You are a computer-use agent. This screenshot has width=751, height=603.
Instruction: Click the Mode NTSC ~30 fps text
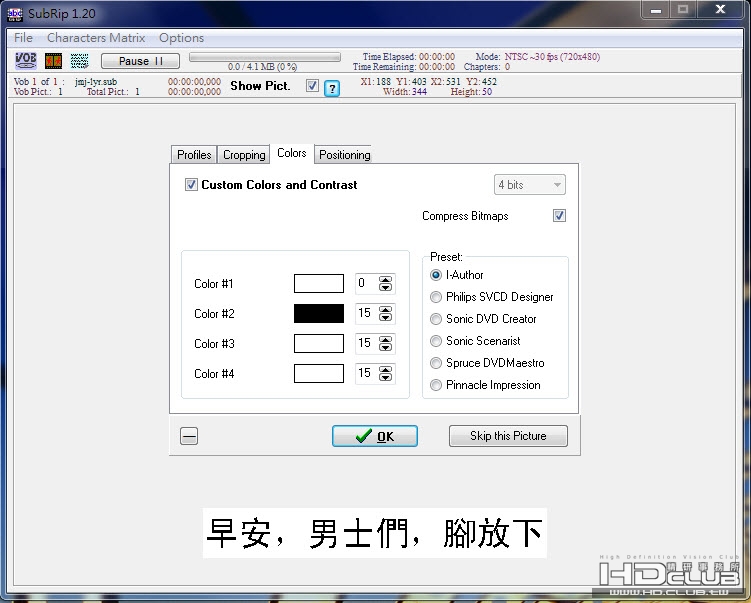pos(537,57)
